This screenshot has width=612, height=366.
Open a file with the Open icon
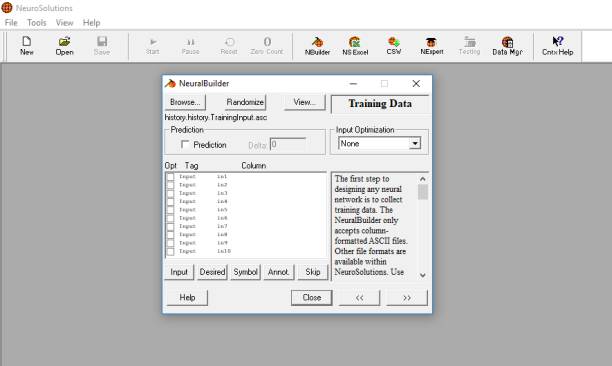pyautogui.click(x=64, y=46)
